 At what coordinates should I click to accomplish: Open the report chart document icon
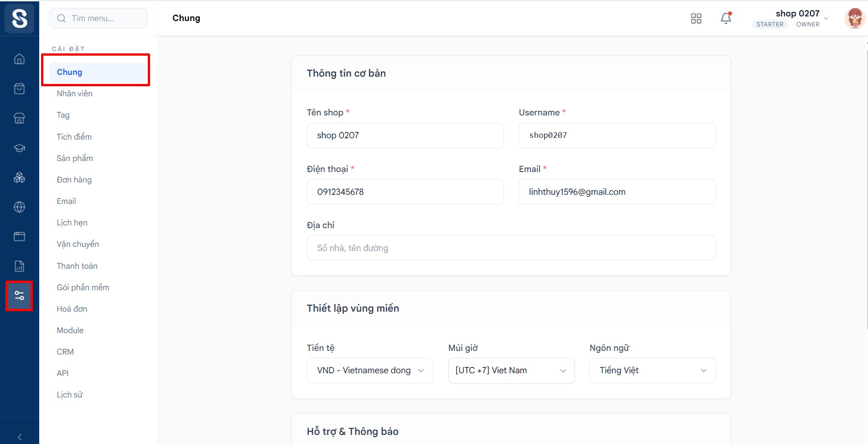point(19,266)
